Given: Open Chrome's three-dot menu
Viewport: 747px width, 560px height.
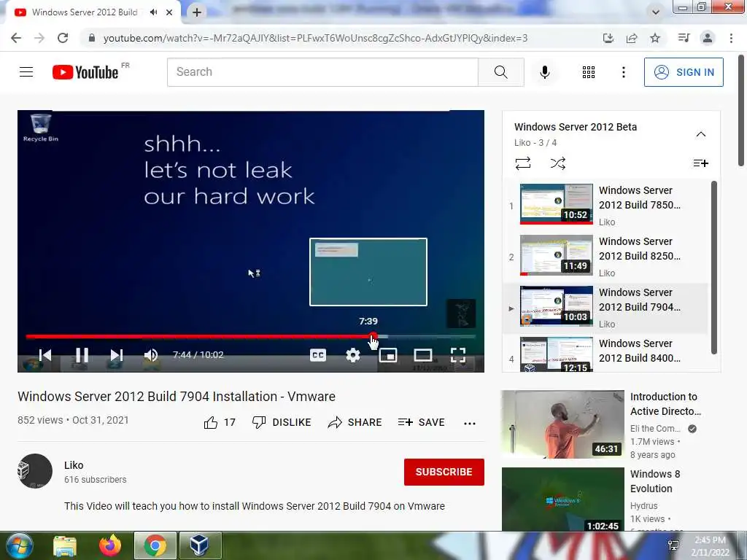Looking at the screenshot, I should click(731, 38).
